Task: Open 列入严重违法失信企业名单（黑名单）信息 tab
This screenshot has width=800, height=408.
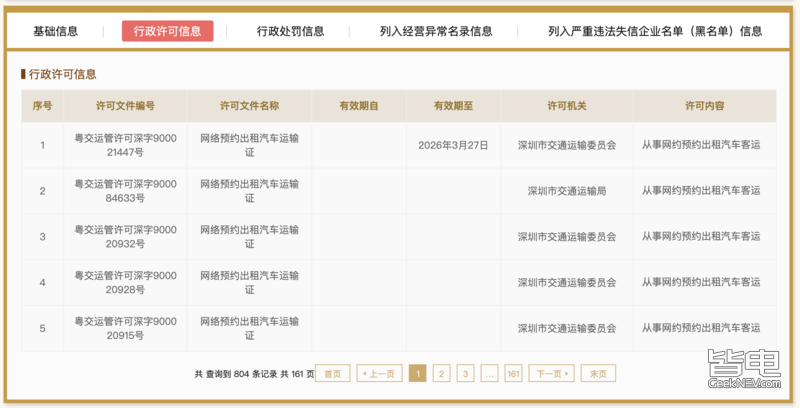Action: point(655,31)
